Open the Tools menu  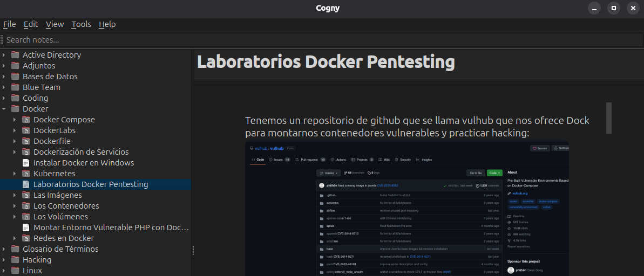coord(81,24)
